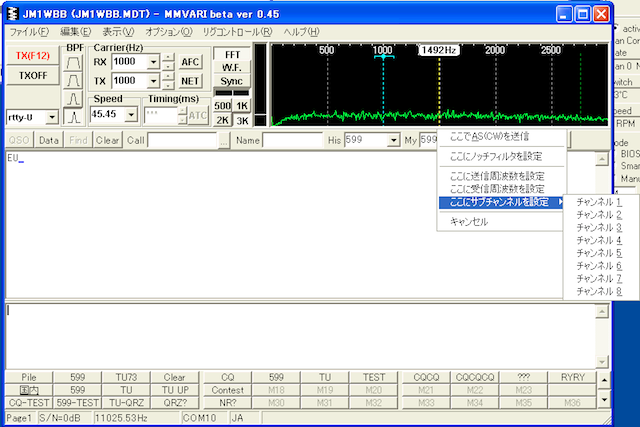Choose ここでAS(CW)を送信 from context menu
The image size is (640, 427).
coord(501,137)
